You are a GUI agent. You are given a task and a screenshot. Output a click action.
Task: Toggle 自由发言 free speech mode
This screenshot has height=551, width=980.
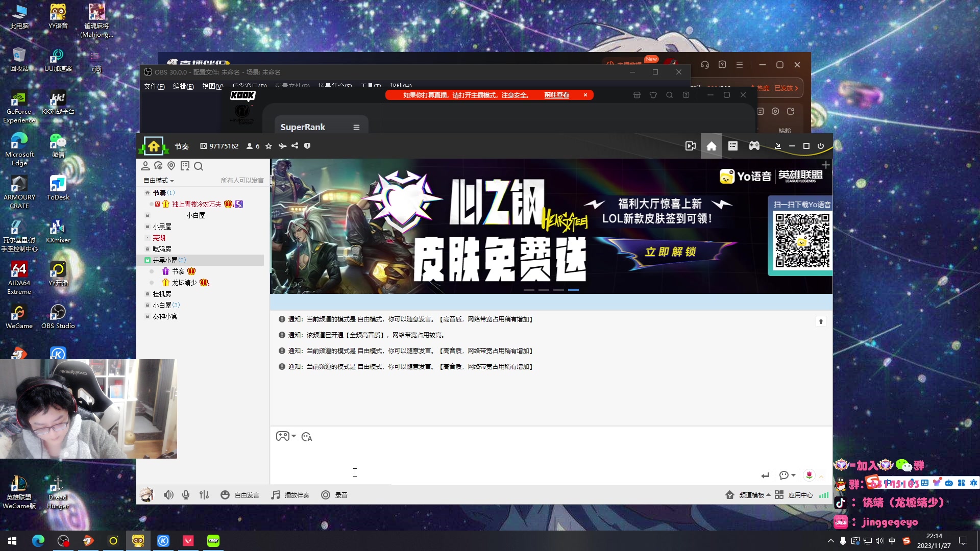coord(240,495)
